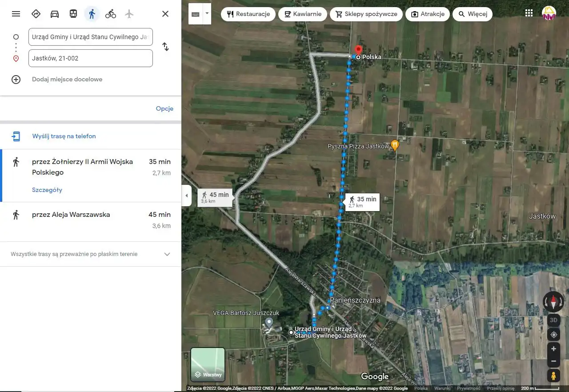Center map on my location
This screenshot has width=569, height=392.
pos(553,335)
